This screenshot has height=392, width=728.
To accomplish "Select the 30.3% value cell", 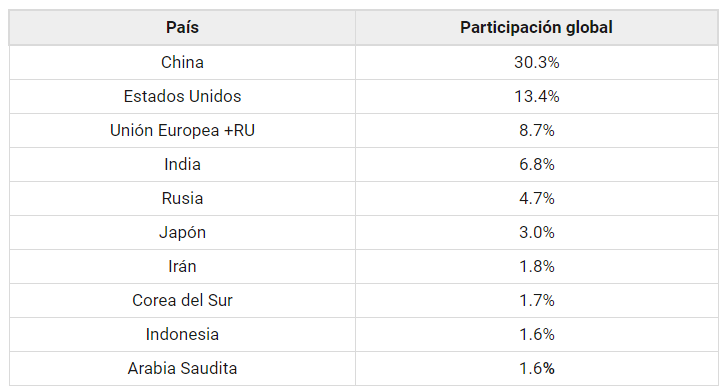I will coord(536,62).
